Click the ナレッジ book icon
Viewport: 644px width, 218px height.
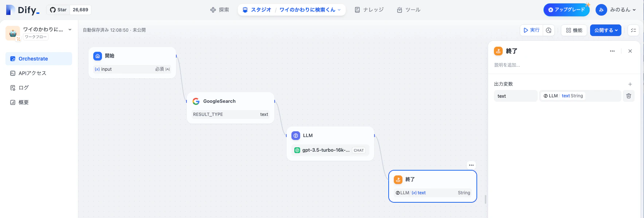[357, 10]
